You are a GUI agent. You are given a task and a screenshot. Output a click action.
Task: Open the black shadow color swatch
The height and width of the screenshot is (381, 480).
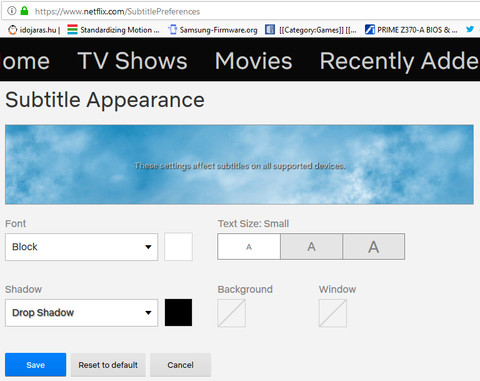178,312
